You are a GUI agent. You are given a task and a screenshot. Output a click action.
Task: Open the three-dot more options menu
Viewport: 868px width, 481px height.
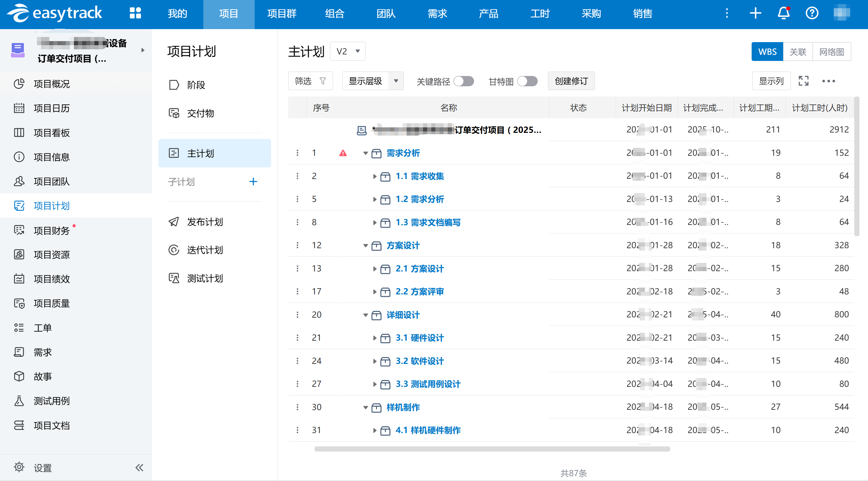(829, 81)
